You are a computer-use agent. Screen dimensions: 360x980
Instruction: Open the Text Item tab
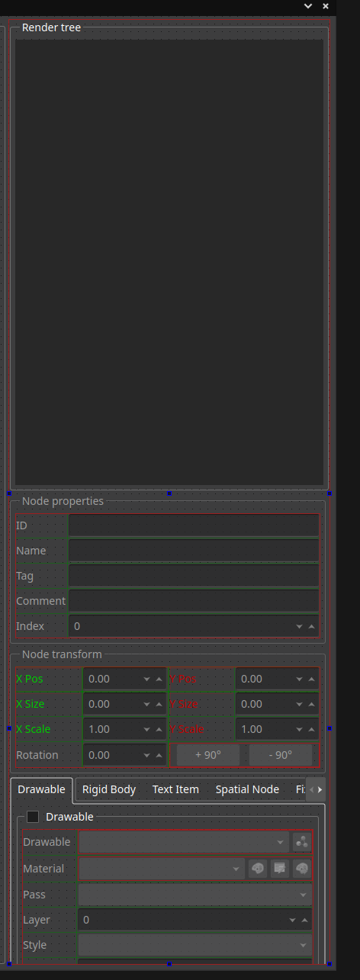(x=175, y=789)
